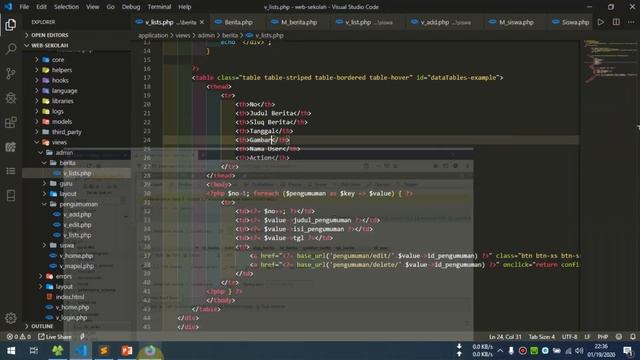This screenshot has height=360, width=640.
Task: Collapse the views folder
Action: click(x=59, y=142)
